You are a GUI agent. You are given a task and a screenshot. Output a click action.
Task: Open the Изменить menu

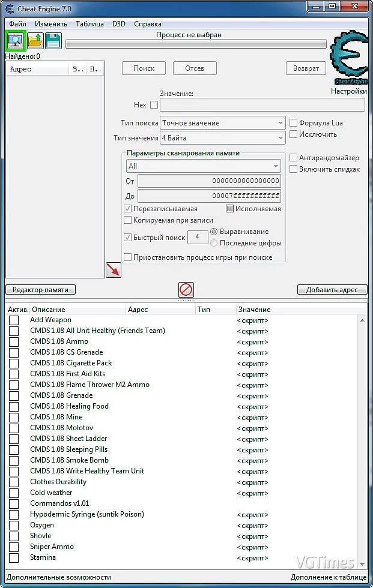click(51, 23)
